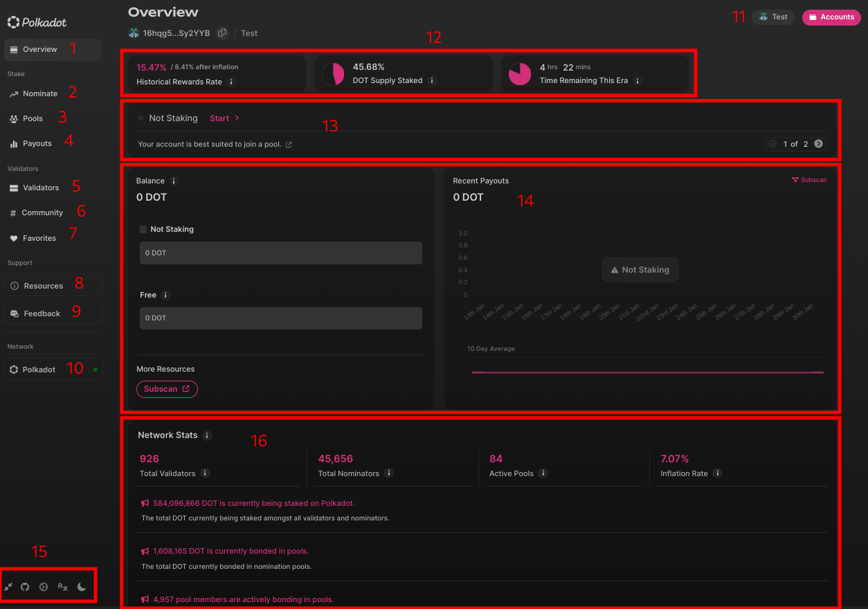
Task: Switch to the Favorites section
Action: coord(39,237)
